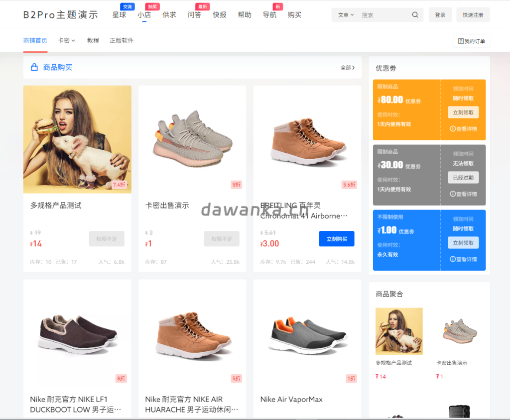Click the 交流 badge above 星球
Screen dimensions: 510x420
[x=127, y=6]
